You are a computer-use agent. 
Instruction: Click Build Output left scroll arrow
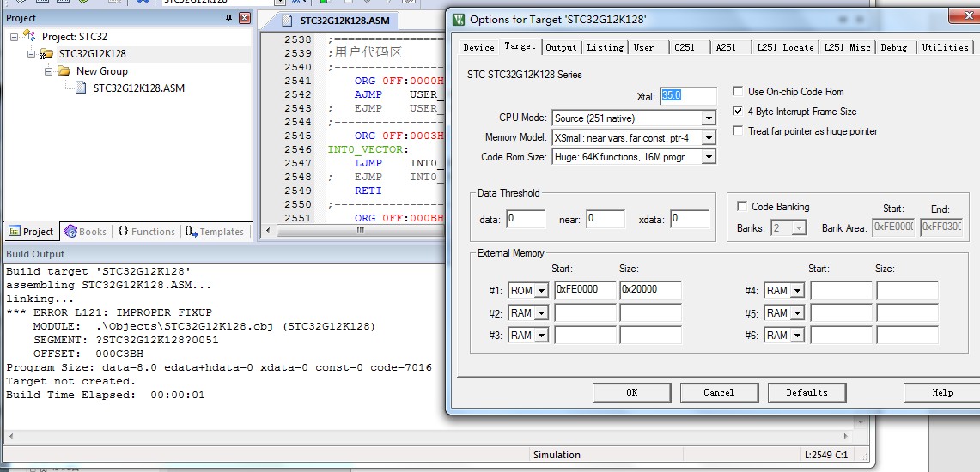click(x=10, y=437)
